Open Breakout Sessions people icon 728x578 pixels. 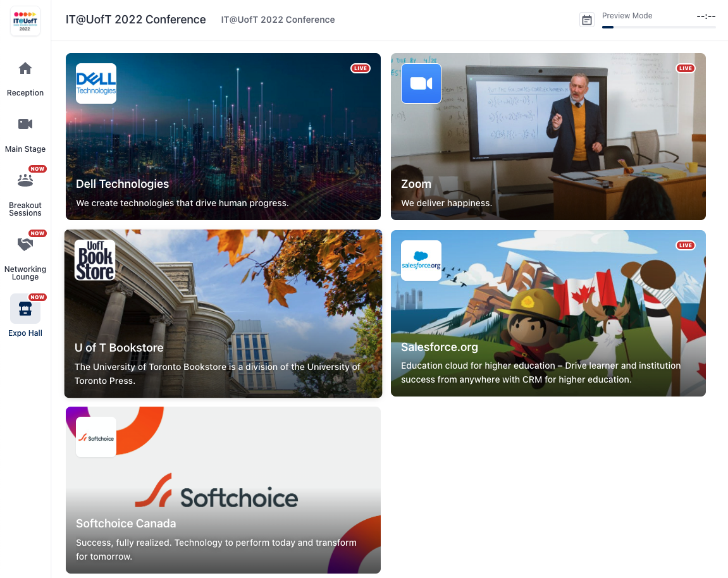coord(25,180)
